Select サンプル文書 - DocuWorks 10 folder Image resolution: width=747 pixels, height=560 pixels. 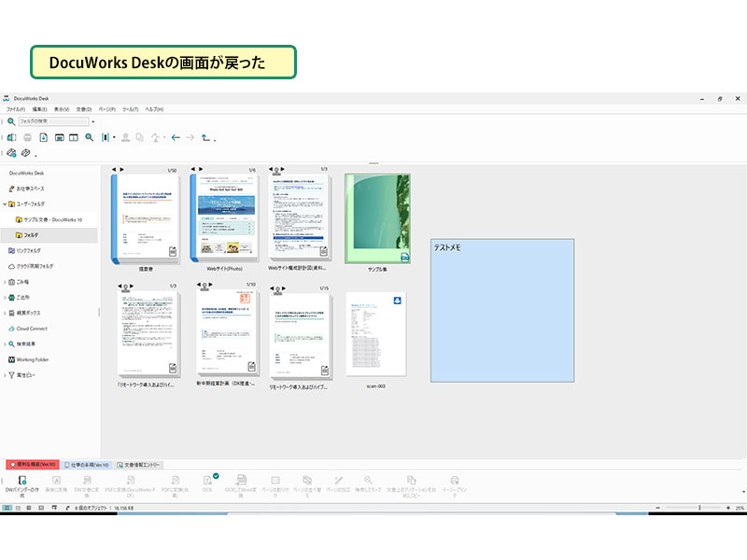tap(52, 220)
